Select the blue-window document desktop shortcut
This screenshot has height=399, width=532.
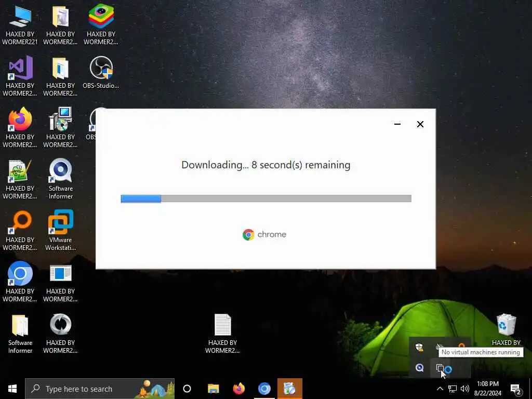pyautogui.click(x=60, y=273)
